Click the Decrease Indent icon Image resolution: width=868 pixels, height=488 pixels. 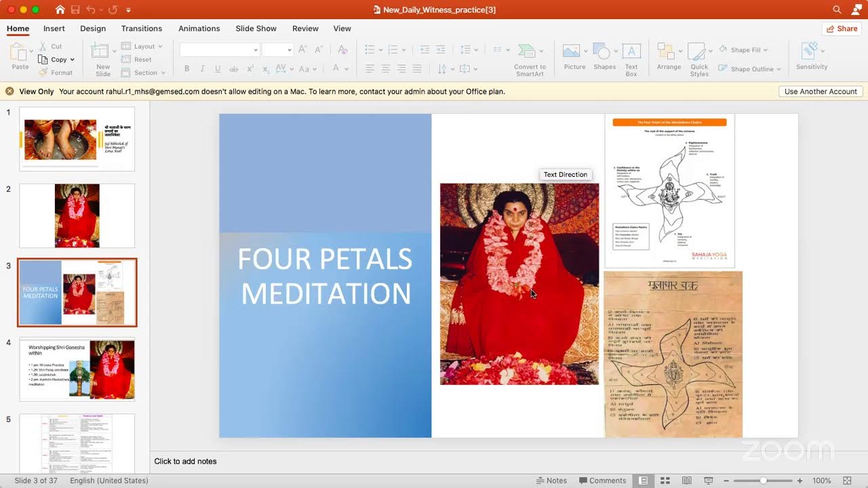coord(425,49)
